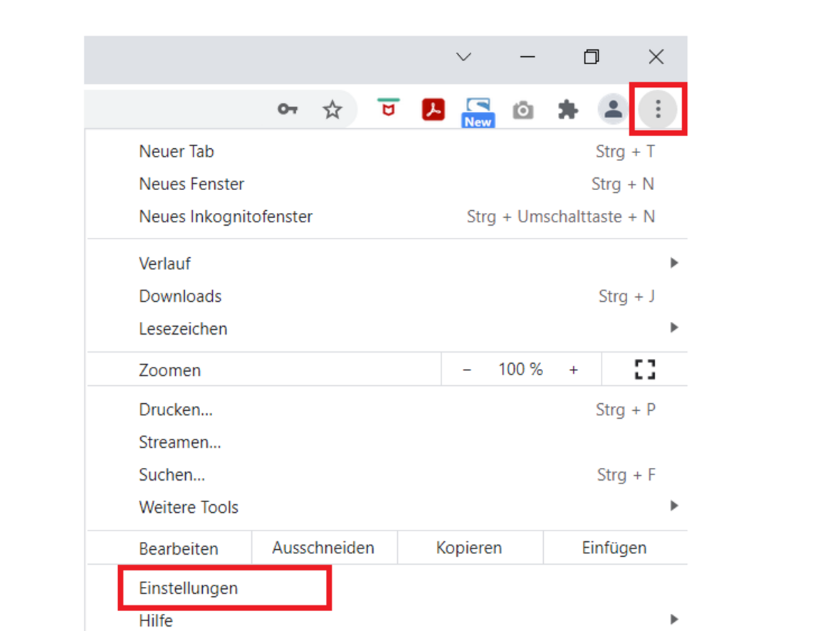
Task: Bookmark this page with the star icon
Action: 332,110
